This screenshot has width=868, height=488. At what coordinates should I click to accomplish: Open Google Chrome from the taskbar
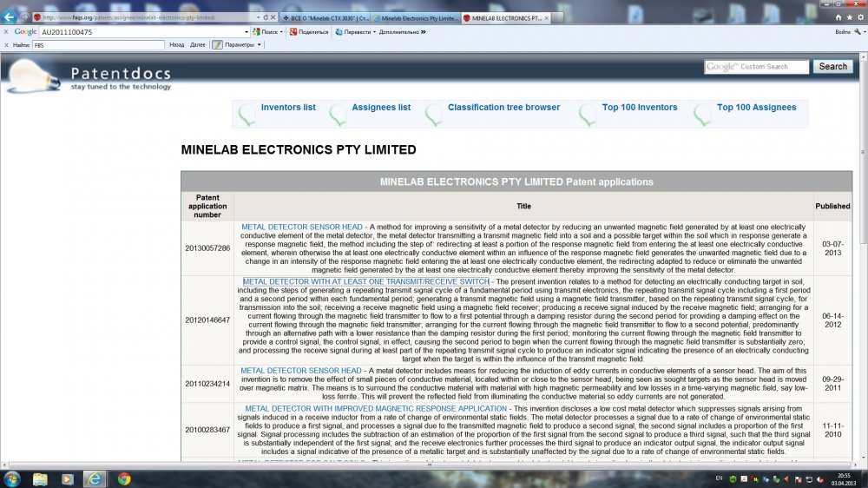pyautogui.click(x=124, y=479)
